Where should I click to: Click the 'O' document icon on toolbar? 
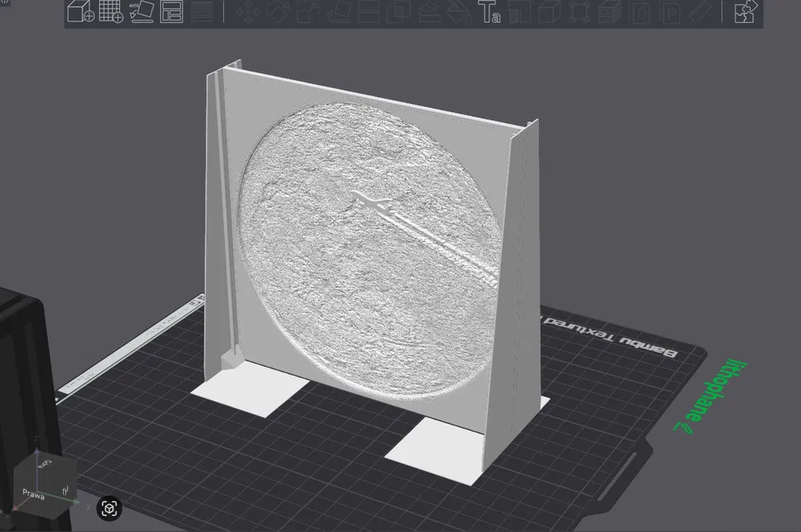tap(643, 12)
